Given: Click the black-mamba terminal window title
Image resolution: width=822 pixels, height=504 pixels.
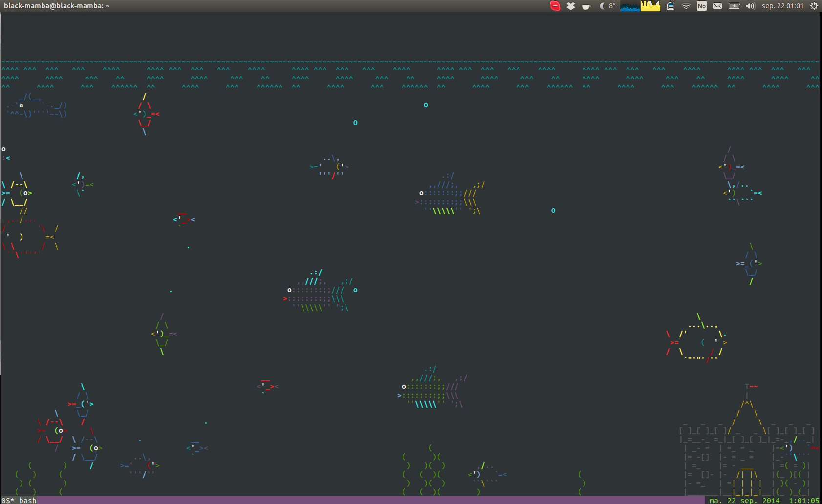Looking at the screenshot, I should [x=57, y=6].
